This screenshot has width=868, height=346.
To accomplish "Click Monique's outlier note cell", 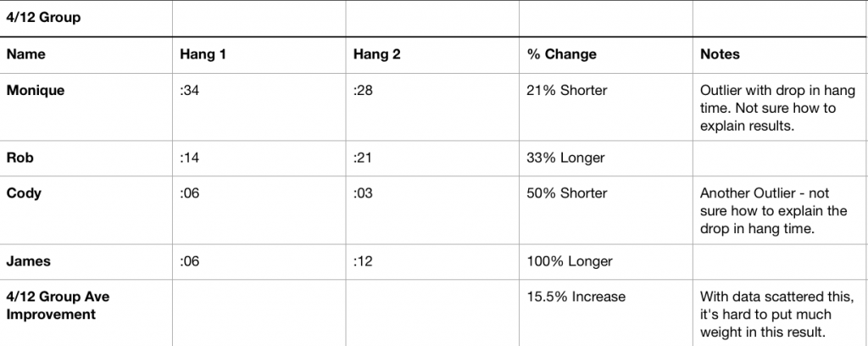I will [x=777, y=108].
